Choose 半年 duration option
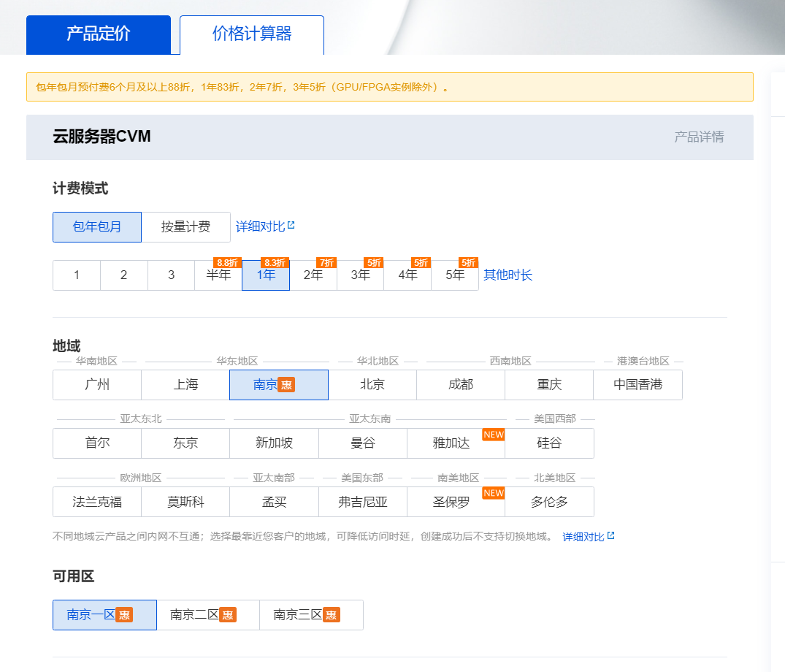Screen dimensions: 785x672 [x=218, y=275]
